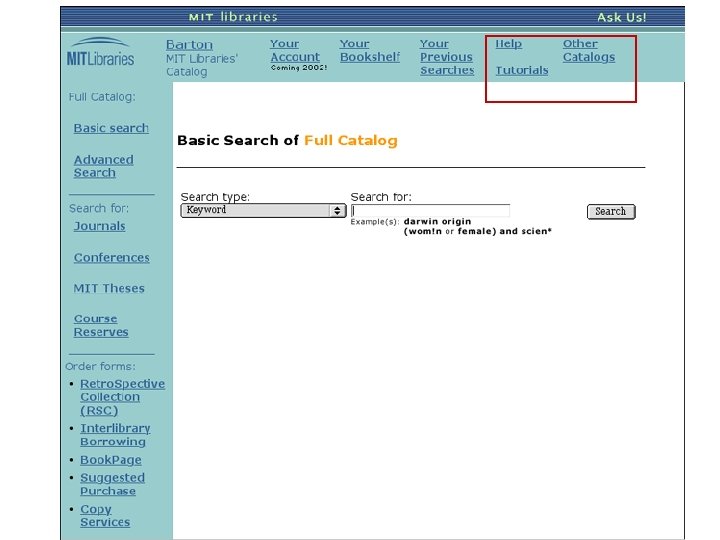
Task: Click the 'Full Catalog:' sidebar label
Action: click(102, 97)
